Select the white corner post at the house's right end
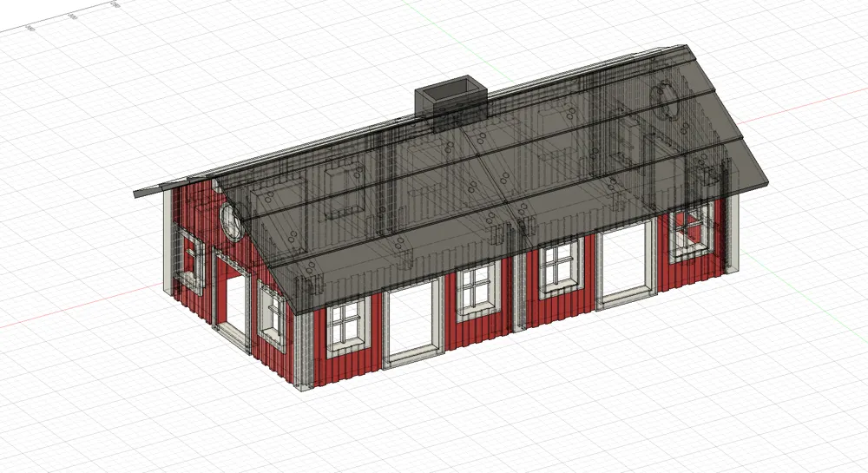The height and width of the screenshot is (473, 868). click(x=732, y=234)
